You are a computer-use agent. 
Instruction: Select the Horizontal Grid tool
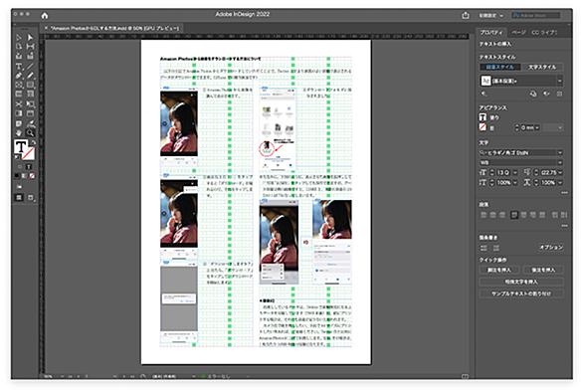pyautogui.click(x=19, y=95)
